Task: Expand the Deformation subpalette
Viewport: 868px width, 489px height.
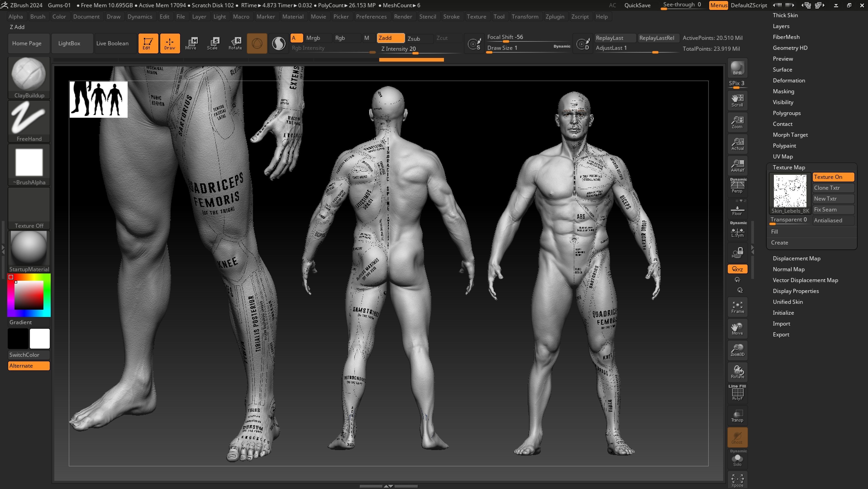Action: pos(789,81)
